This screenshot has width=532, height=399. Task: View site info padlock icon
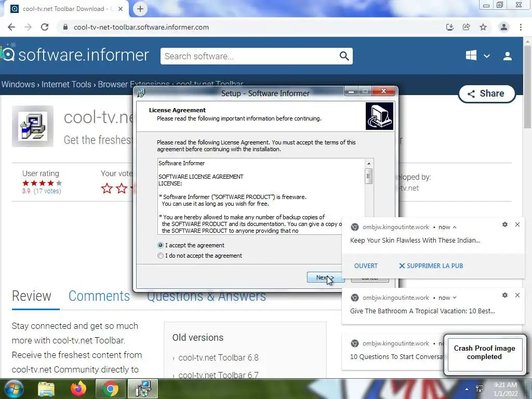tap(65, 27)
